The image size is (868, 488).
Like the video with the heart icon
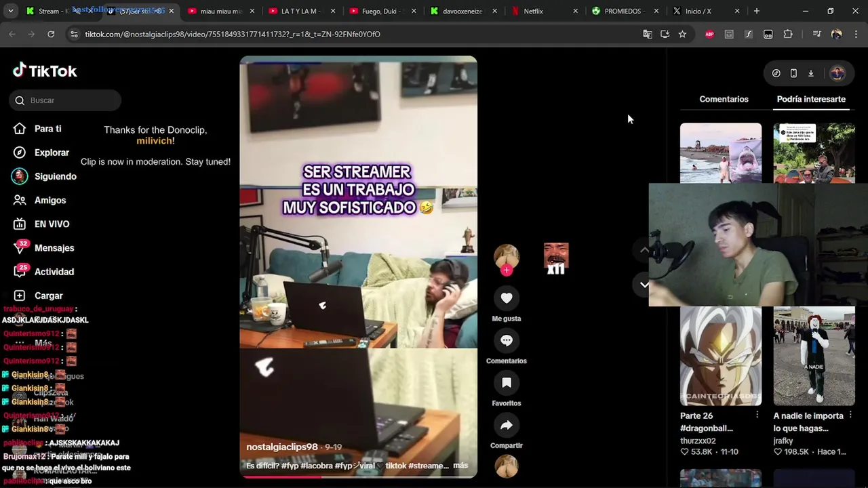click(x=507, y=298)
